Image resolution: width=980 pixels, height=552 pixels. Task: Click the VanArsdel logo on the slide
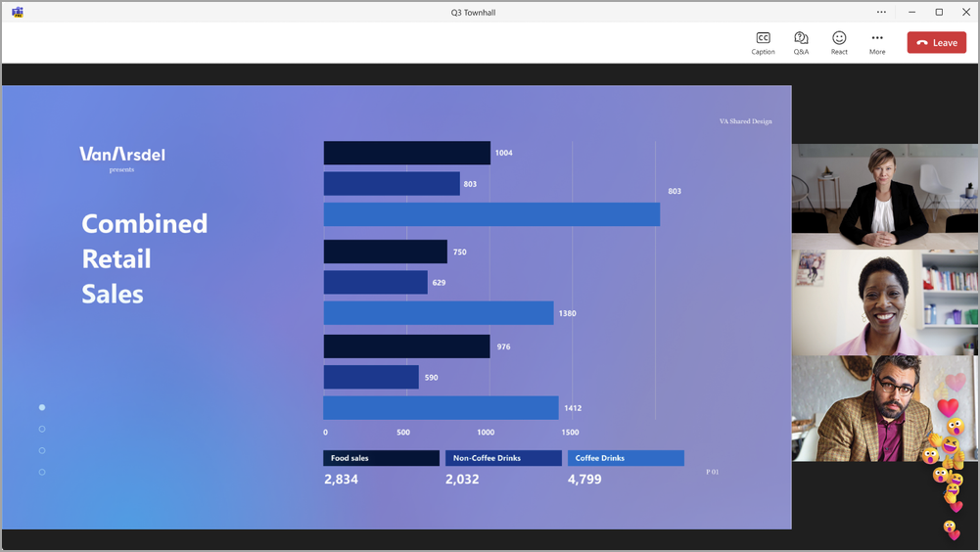[121, 155]
